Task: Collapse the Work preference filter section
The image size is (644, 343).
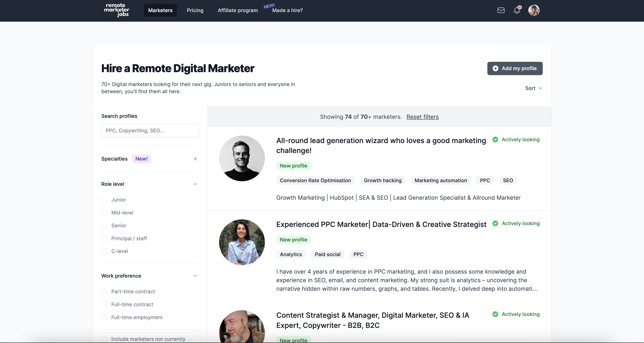Action: (195, 276)
